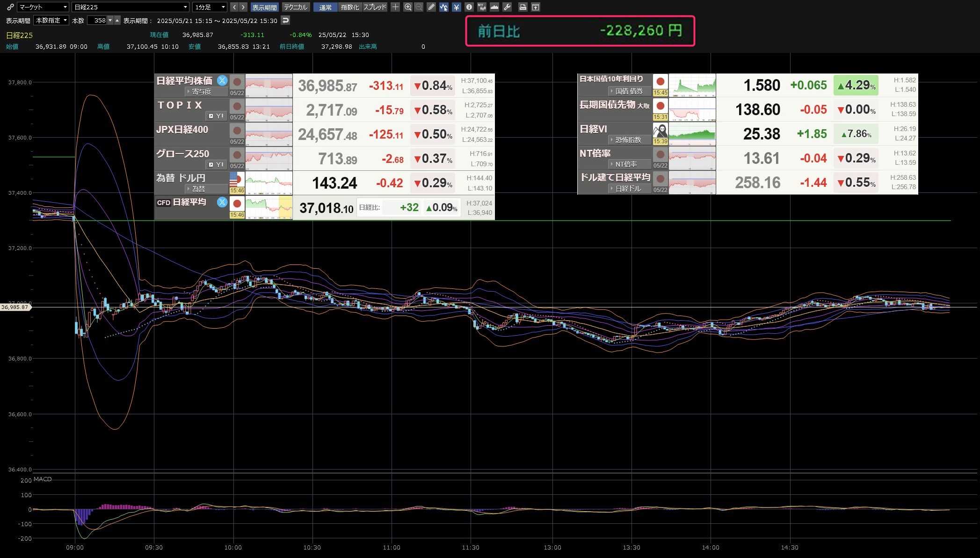The width and height of the screenshot is (980, 558).
Task: Zoom out with the magnifier minus icon
Action: tap(419, 7)
